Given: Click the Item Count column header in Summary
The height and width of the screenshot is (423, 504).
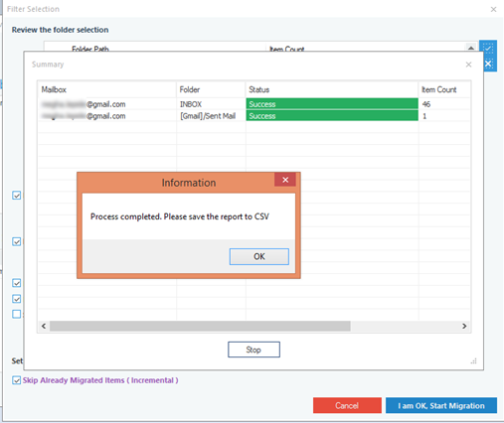Looking at the screenshot, I should (x=444, y=89).
